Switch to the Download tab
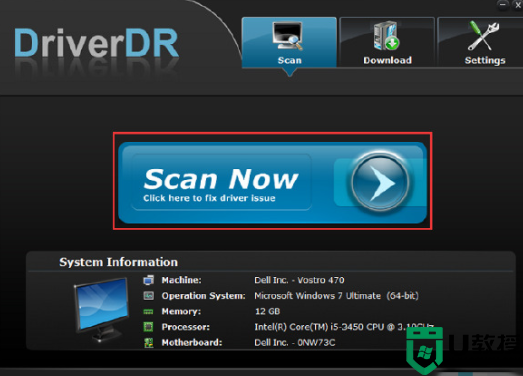Image resolution: width=523 pixels, height=376 pixels. coord(387,42)
